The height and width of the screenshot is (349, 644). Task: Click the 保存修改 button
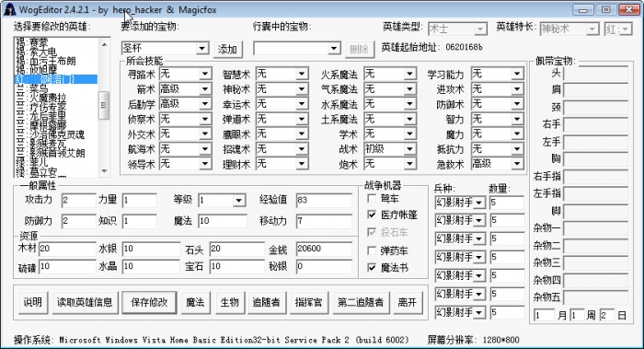[149, 303]
